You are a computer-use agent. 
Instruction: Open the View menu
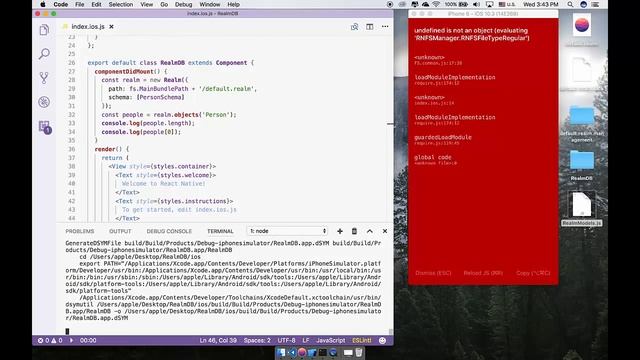pos(147,4)
